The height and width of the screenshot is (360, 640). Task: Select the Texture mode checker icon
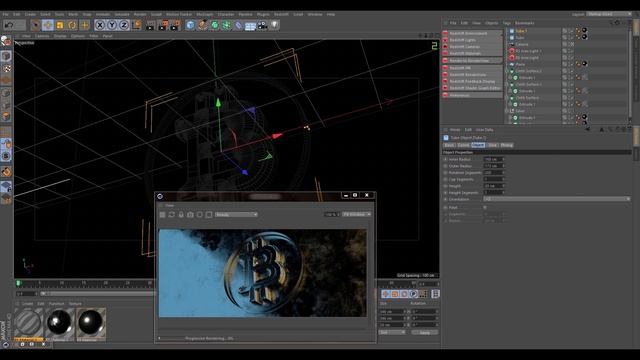click(x=6, y=68)
